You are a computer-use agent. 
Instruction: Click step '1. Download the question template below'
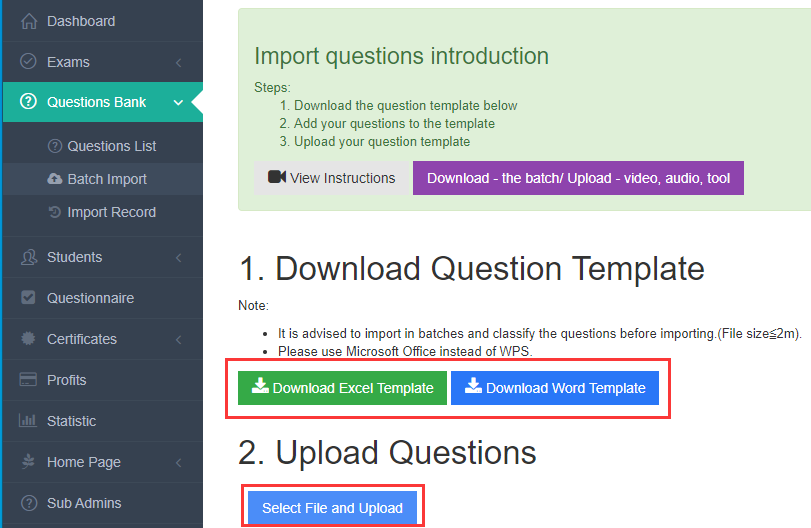click(x=398, y=105)
